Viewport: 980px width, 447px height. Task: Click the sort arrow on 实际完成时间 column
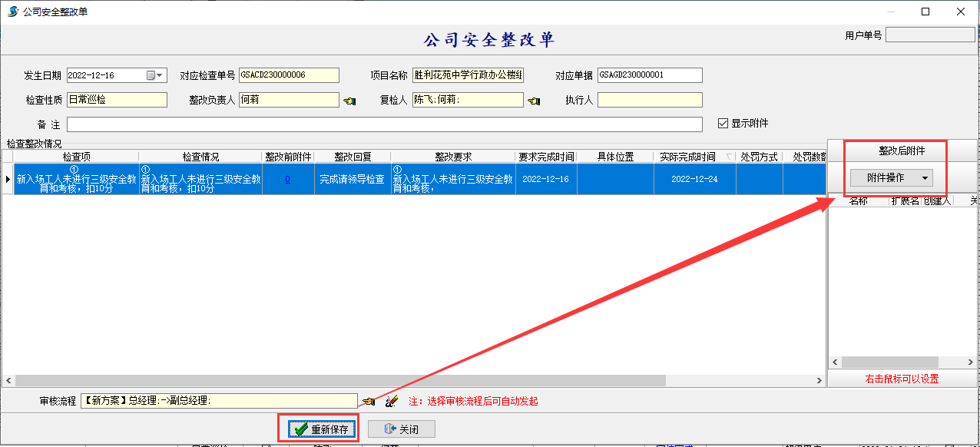(729, 157)
